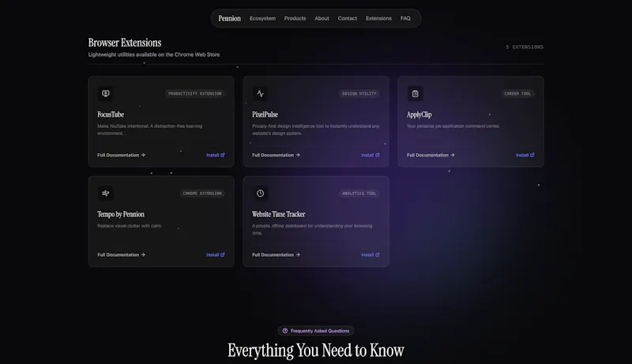Viewport: 632px width, 364px height.
Task: Click 'Your personal job application command center.' text
Action: coord(453,126)
